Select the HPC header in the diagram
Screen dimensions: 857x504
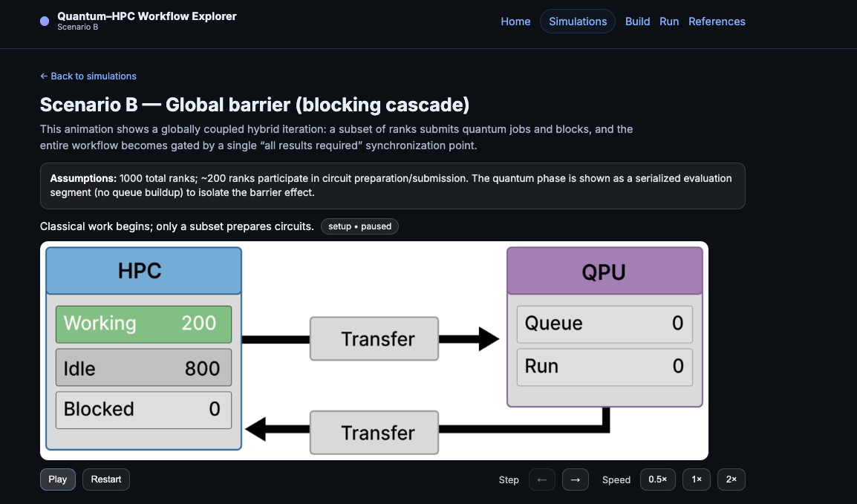[143, 271]
